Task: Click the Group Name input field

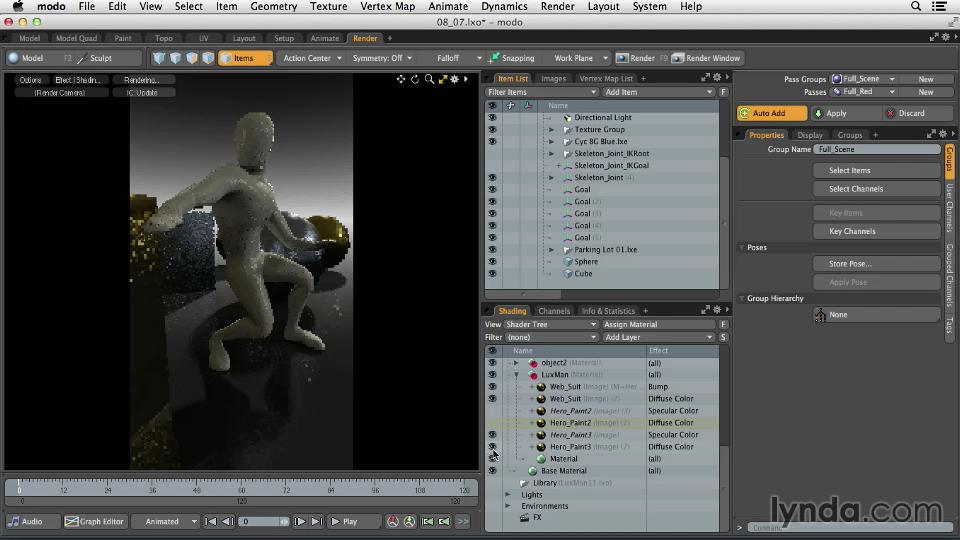Action: point(876,149)
